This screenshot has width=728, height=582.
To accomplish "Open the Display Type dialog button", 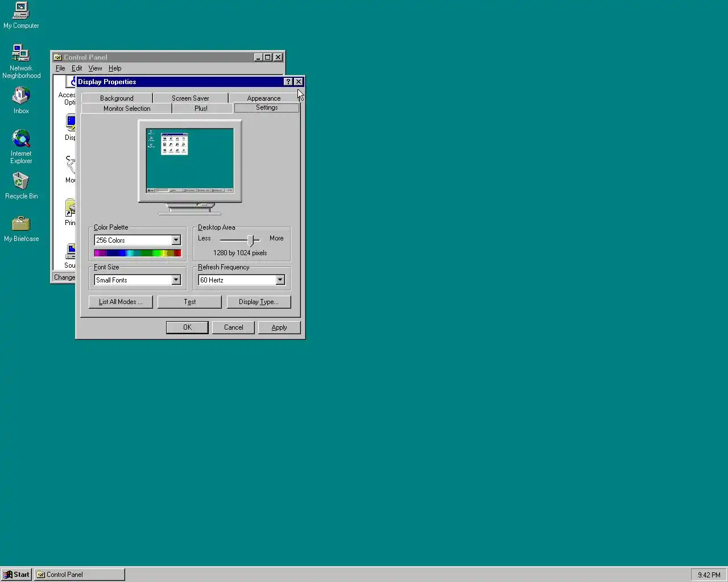I will point(259,302).
